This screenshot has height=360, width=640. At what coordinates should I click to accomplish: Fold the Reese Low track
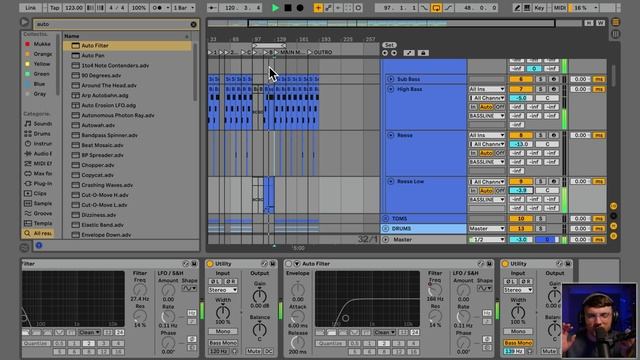point(391,181)
